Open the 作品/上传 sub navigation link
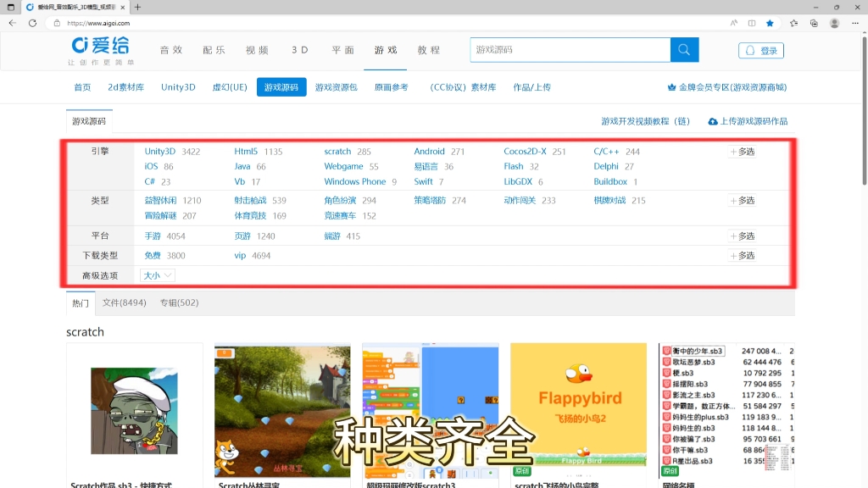Screen dimensions: 868x488 point(532,87)
